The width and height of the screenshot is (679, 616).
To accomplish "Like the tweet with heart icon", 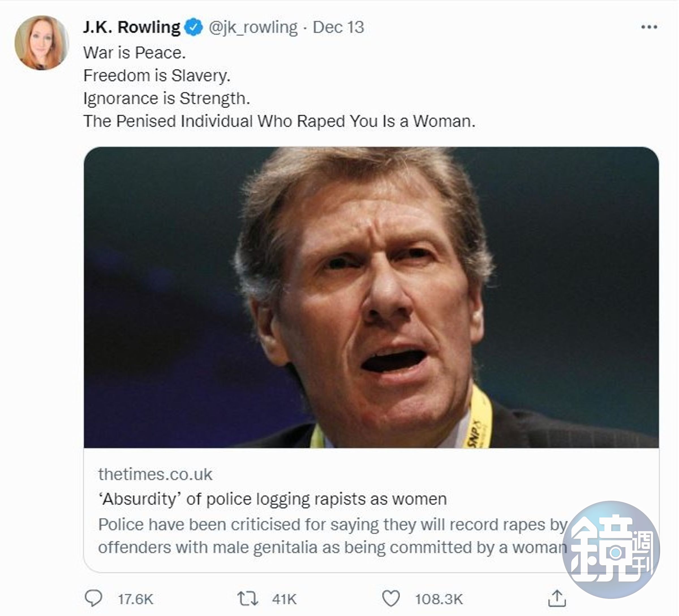I will coord(391,599).
